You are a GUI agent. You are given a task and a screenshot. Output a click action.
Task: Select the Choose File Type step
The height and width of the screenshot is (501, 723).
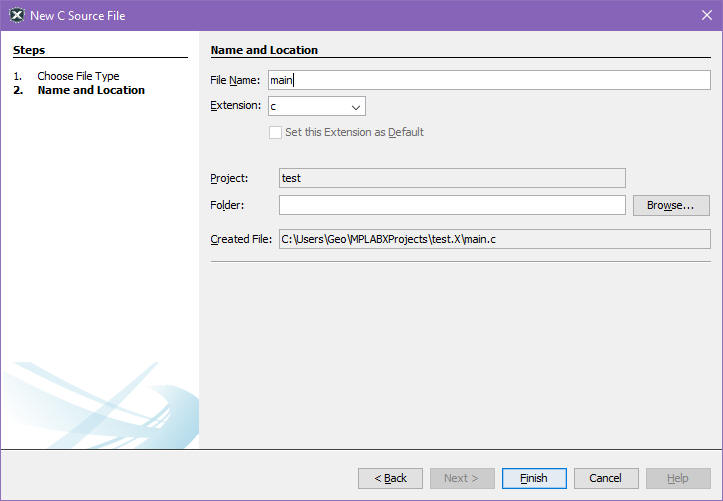[x=78, y=76]
